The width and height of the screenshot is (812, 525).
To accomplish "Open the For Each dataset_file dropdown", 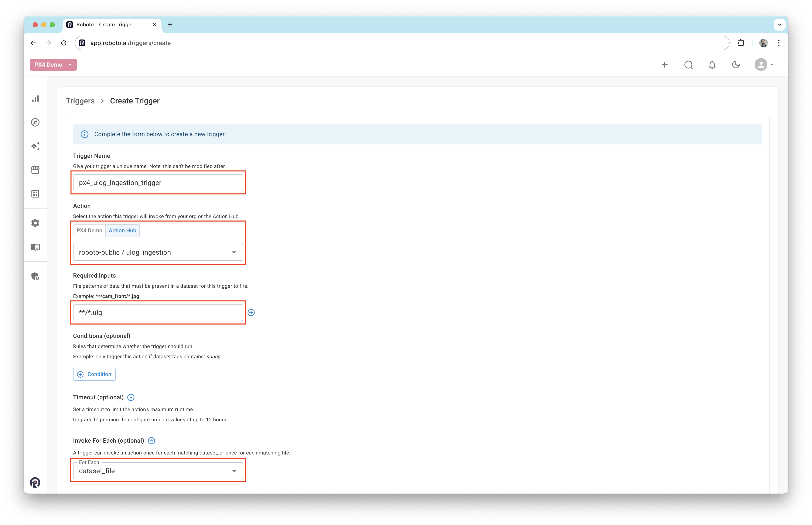I will click(x=158, y=471).
